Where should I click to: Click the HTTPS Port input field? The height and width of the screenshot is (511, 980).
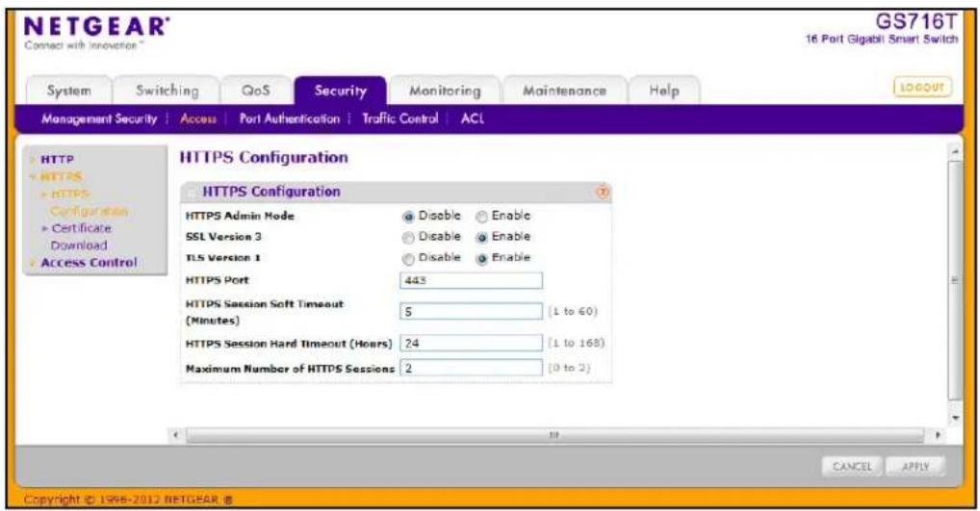[471, 280]
